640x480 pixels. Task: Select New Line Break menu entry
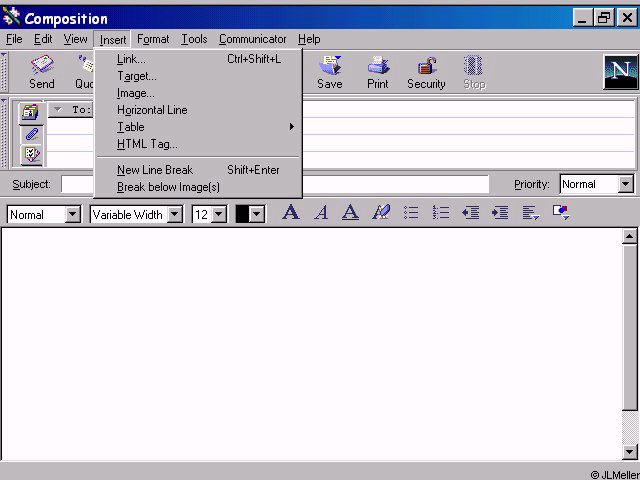pyautogui.click(x=198, y=170)
